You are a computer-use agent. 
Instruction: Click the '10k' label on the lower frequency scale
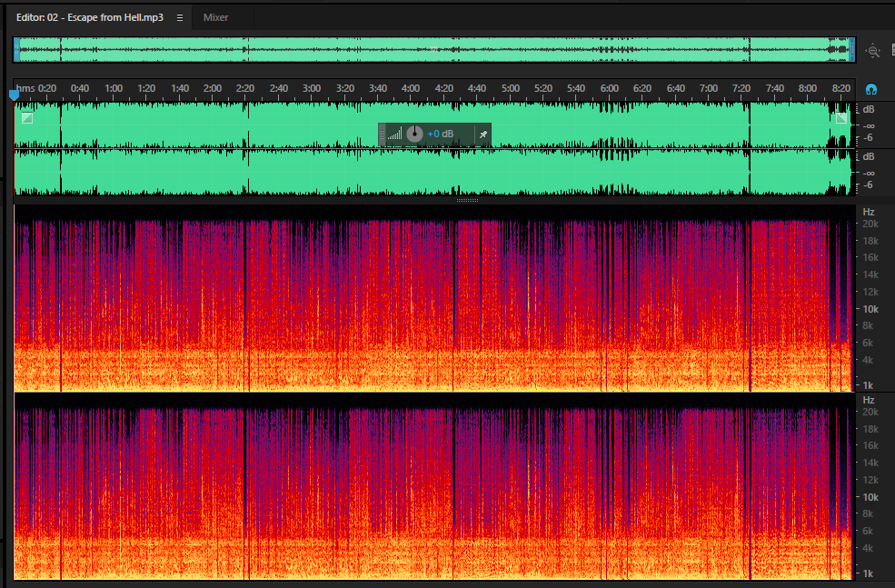pyautogui.click(x=870, y=497)
